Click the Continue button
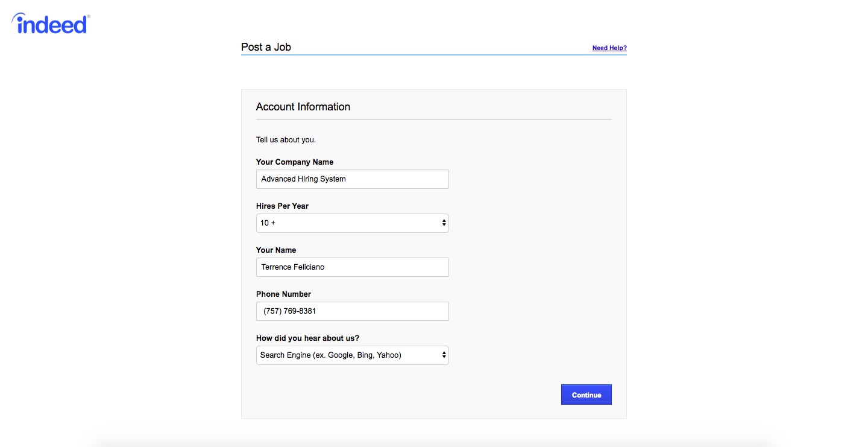Image resolution: width=868 pixels, height=447 pixels. pyautogui.click(x=586, y=395)
